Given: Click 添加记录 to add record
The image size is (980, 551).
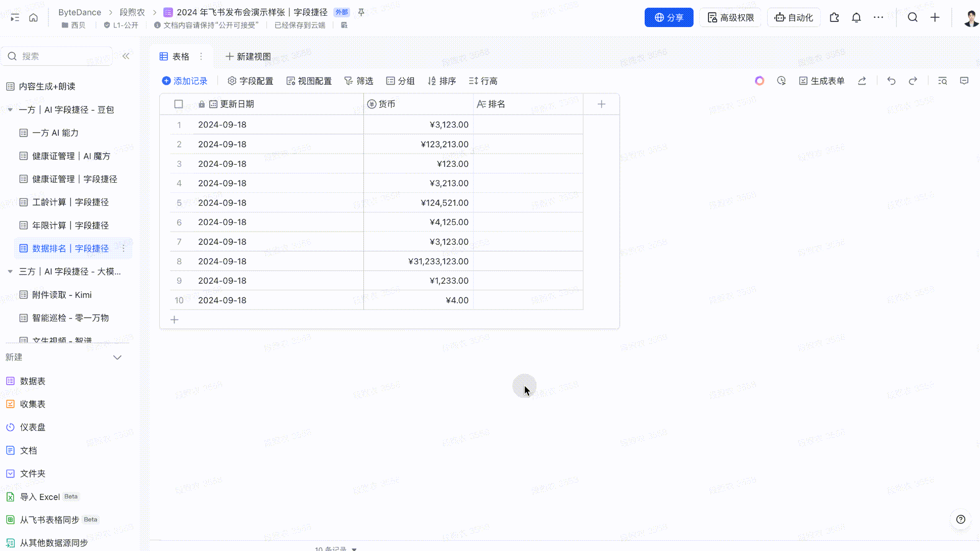Looking at the screenshot, I should coord(185,81).
